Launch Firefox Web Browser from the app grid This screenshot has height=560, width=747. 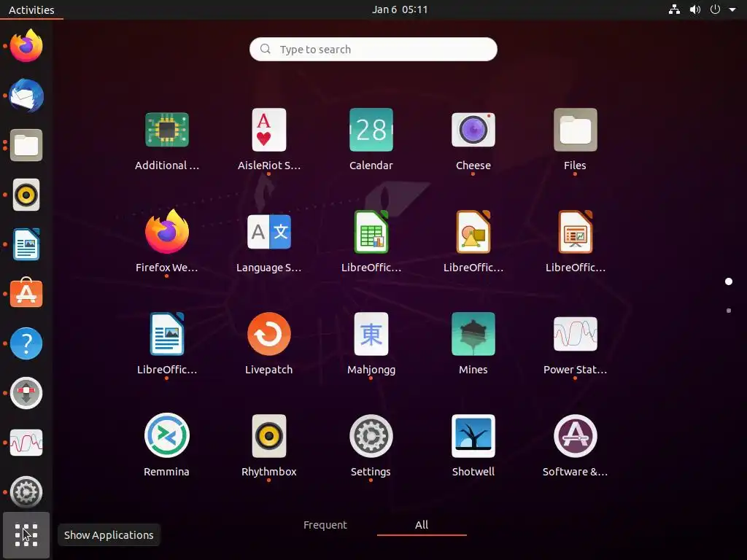click(x=167, y=232)
